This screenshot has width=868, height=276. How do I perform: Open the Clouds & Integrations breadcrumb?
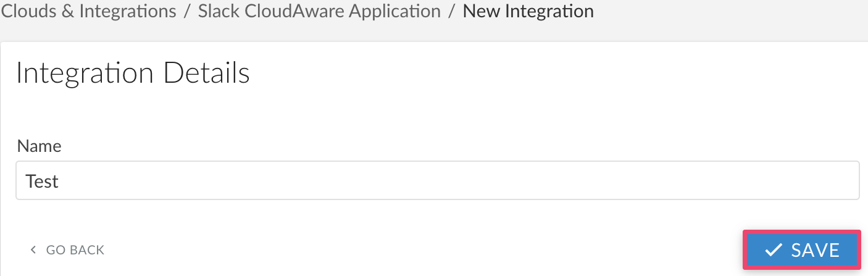tap(90, 11)
